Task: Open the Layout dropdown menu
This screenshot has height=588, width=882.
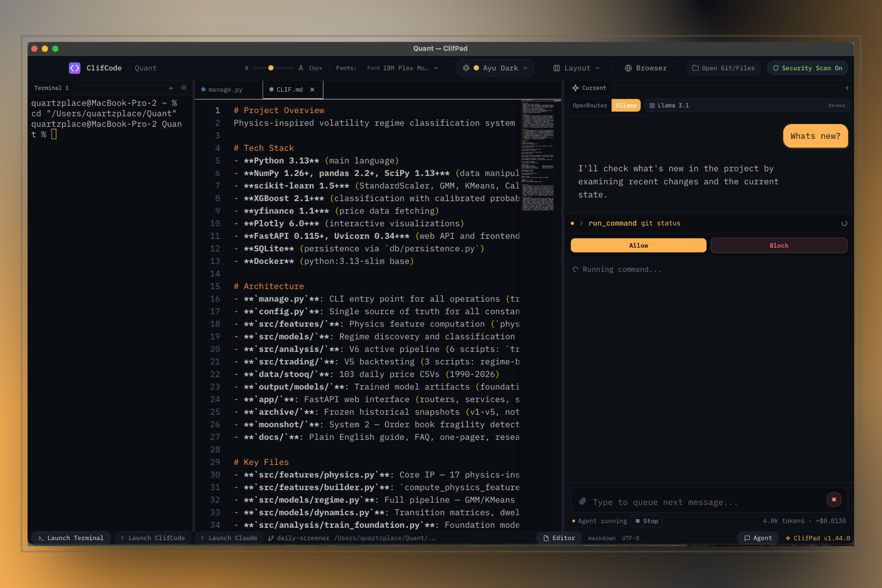Action: tap(576, 68)
